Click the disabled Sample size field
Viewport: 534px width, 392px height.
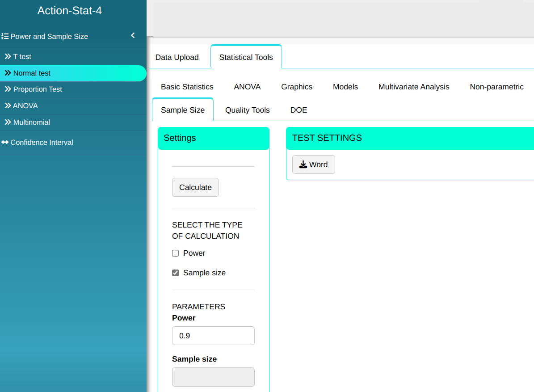click(x=213, y=377)
